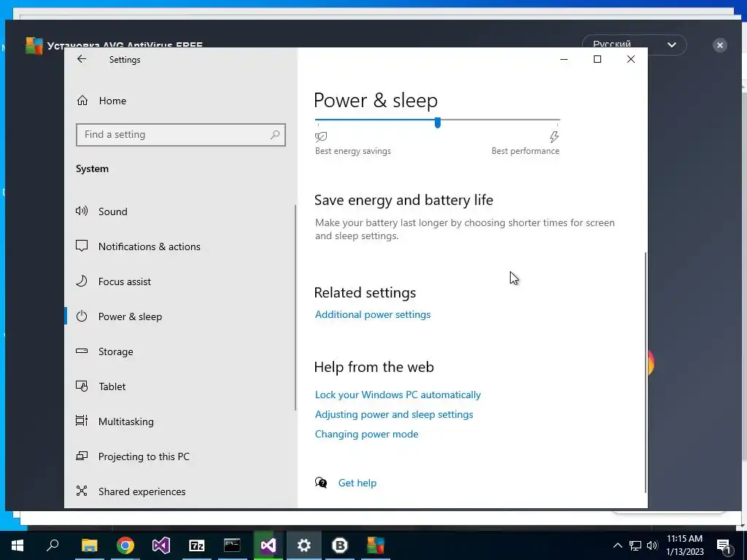Image resolution: width=747 pixels, height=560 pixels.
Task: Open the notification center
Action: [724, 545]
